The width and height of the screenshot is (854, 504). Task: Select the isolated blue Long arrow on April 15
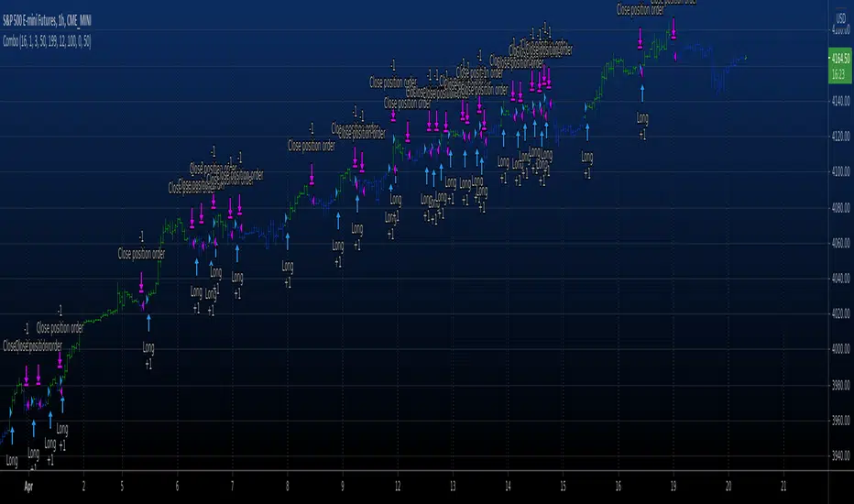(586, 131)
